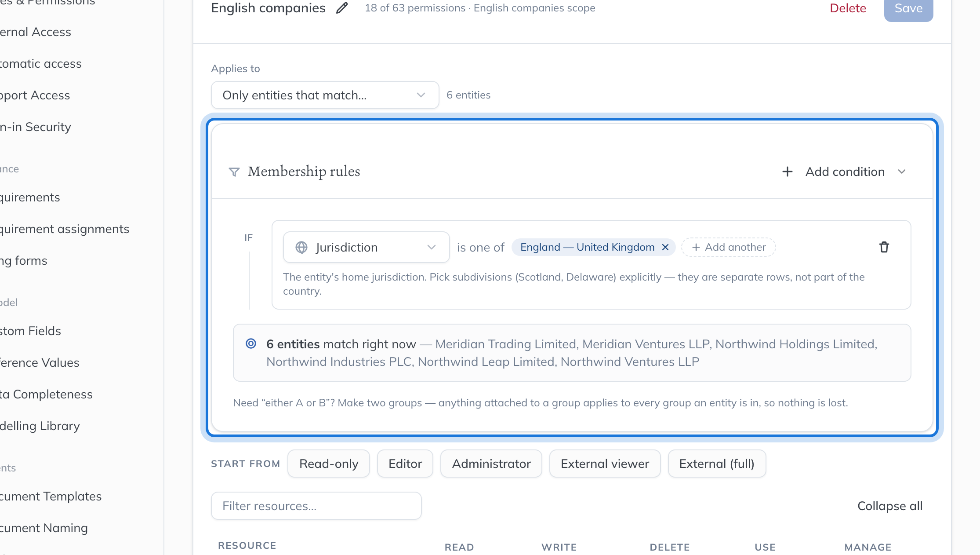Image resolution: width=980 pixels, height=555 pixels.
Task: Open the Applies to dropdown
Action: click(x=325, y=95)
